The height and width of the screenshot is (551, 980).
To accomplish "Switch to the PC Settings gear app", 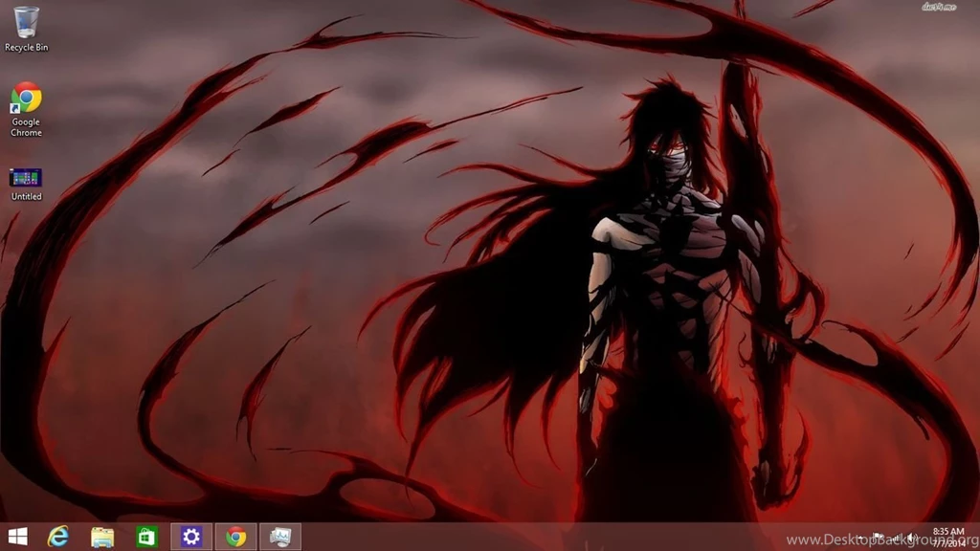I will 191,537.
